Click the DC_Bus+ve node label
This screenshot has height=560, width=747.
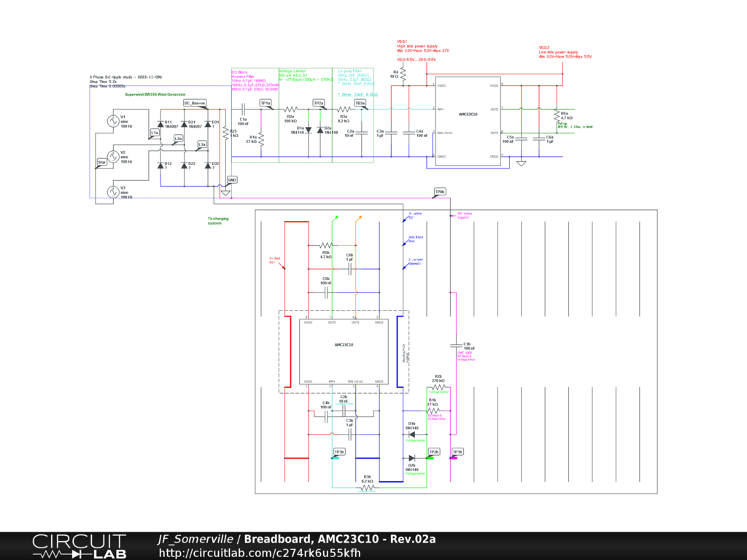195,104
